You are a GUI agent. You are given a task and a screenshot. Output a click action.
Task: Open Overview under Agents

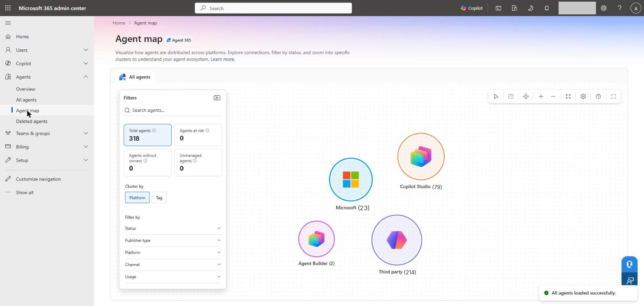click(x=25, y=89)
